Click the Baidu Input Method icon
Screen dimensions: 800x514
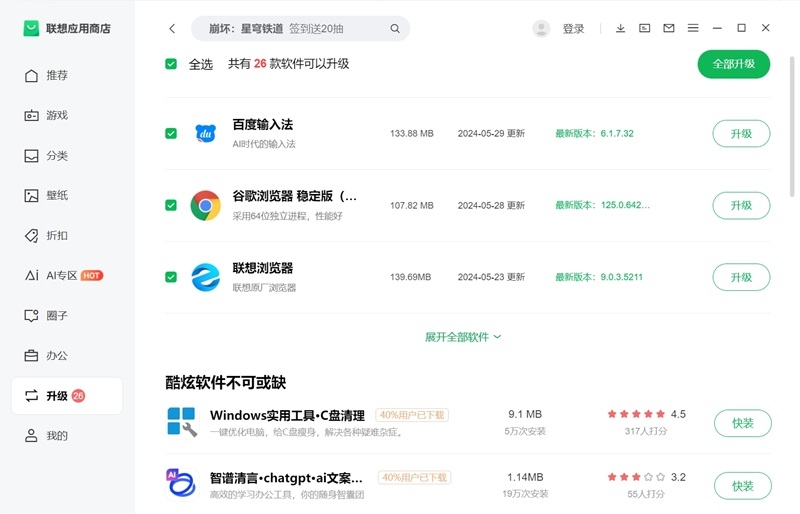[206, 134]
